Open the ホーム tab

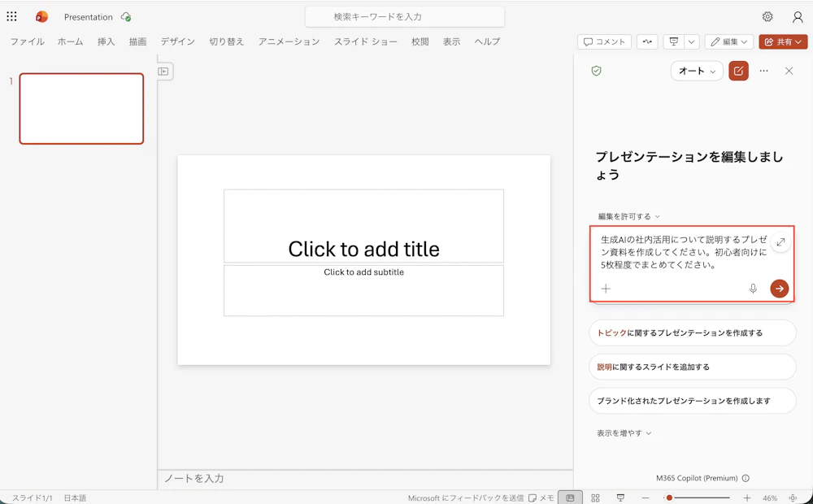coord(71,41)
